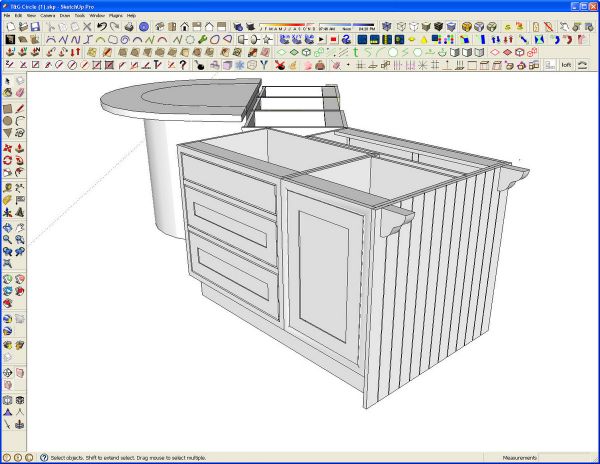Enable the Shaded With Textures face style
This screenshot has width=600, height=464.
point(439,26)
